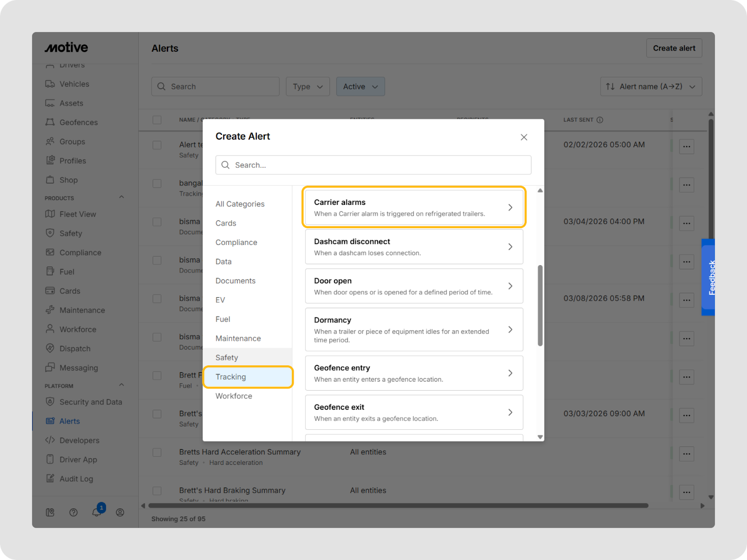747x560 pixels.
Task: Click the LAST SENT info icon
Action: (600, 120)
